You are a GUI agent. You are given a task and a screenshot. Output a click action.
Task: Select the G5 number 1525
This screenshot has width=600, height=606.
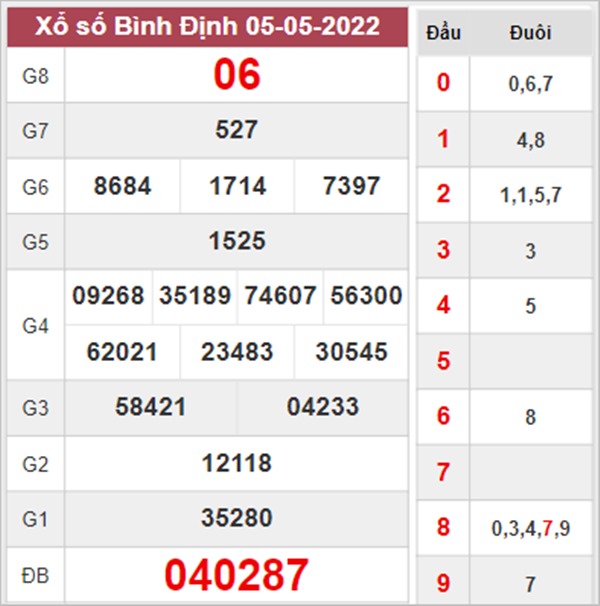[x=237, y=241]
